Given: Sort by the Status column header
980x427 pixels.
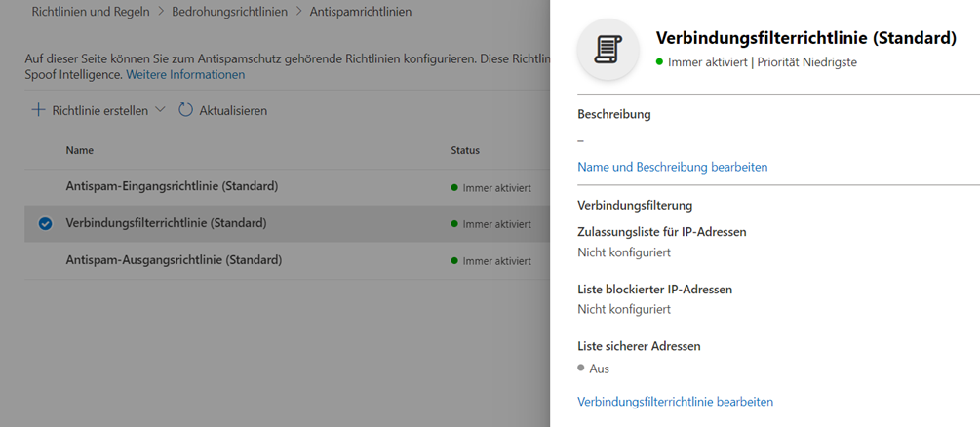Looking at the screenshot, I should coord(465,150).
